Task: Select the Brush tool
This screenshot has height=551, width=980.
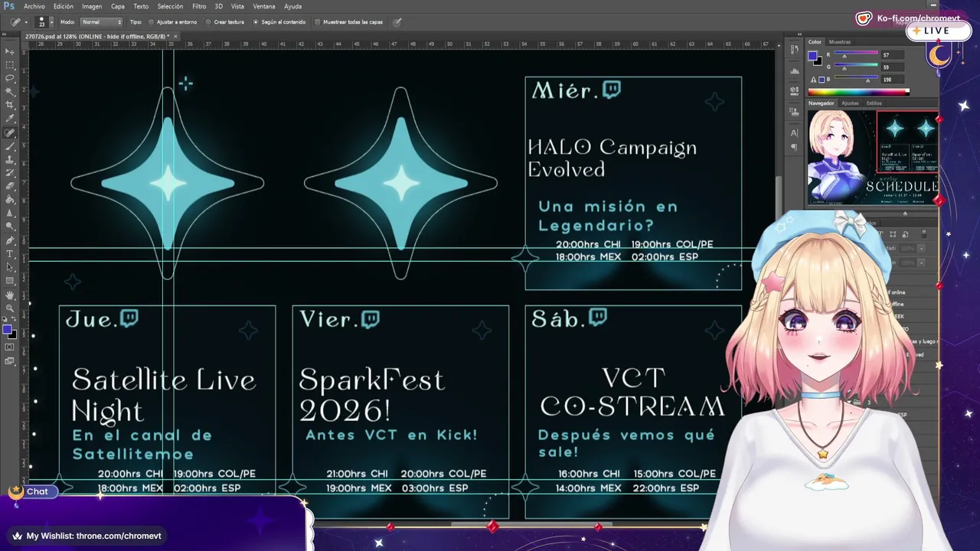Action: 10,145
